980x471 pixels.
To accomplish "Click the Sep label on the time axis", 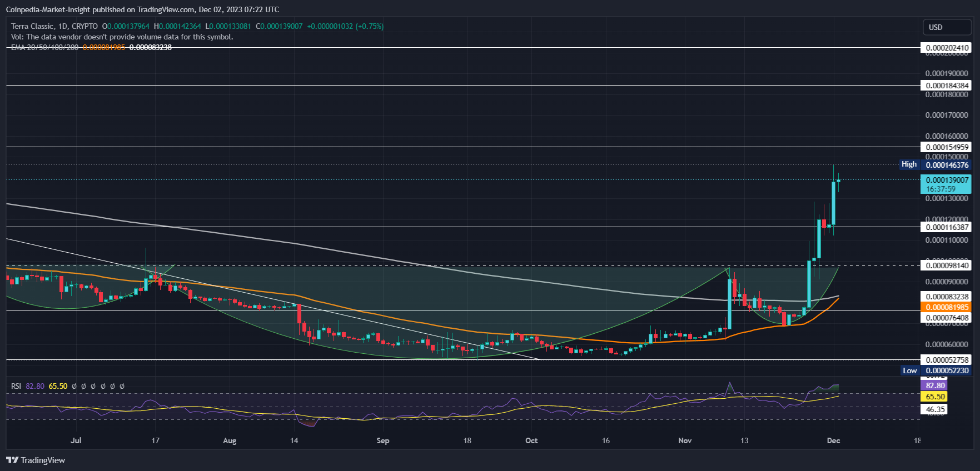I will coord(383,440).
